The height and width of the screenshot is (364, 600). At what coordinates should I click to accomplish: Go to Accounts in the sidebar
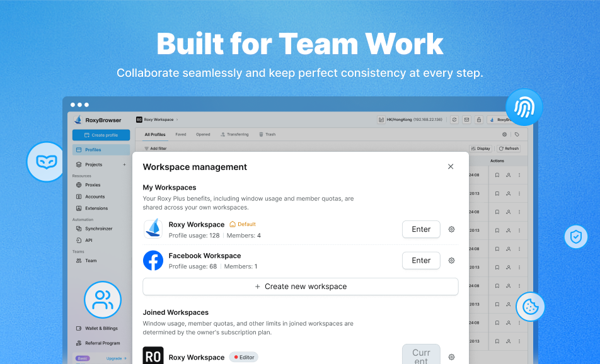95,196
